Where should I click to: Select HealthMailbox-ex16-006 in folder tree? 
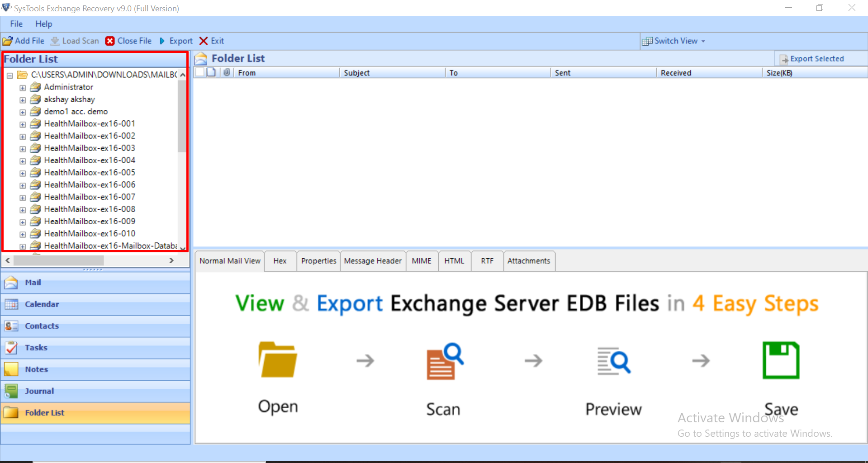click(90, 184)
